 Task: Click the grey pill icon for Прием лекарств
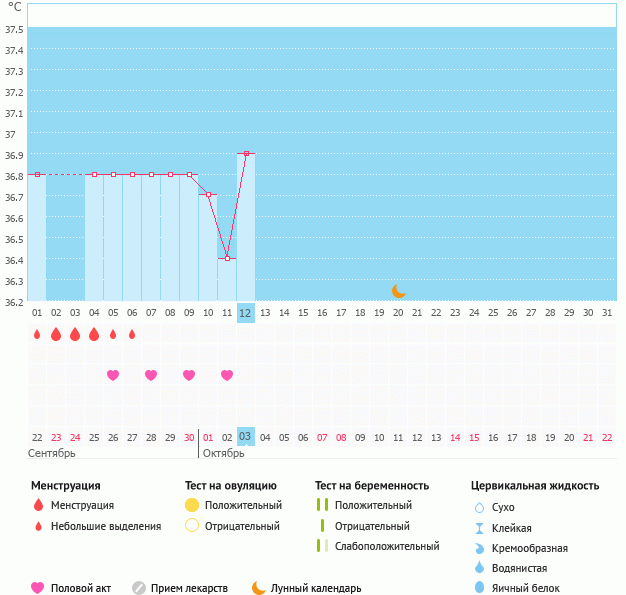click(139, 588)
